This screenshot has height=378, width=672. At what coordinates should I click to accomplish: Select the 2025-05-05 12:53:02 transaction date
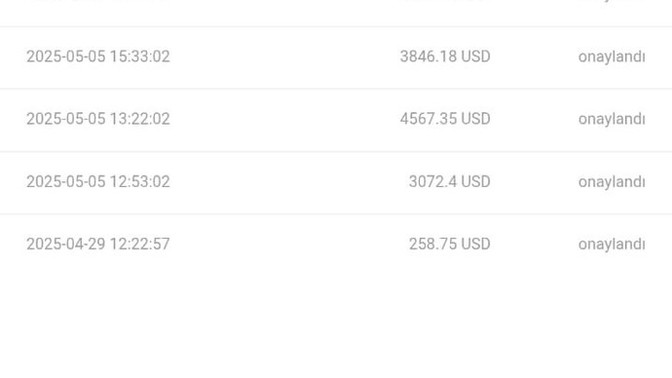[98, 181]
